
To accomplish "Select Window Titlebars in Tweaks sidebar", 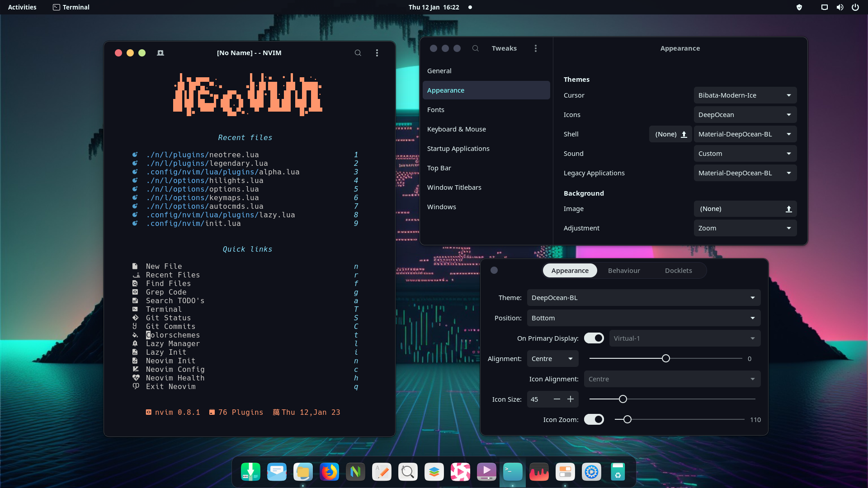I will click(x=486, y=188).
